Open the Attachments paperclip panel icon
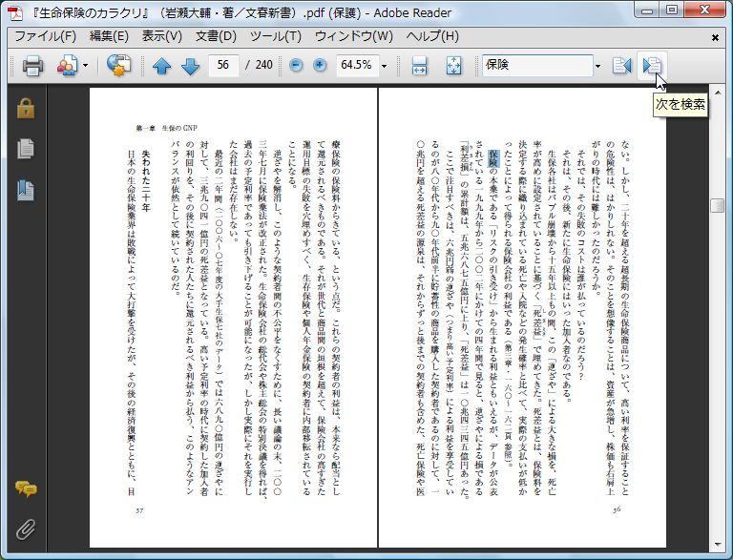The image size is (733, 560). pyautogui.click(x=26, y=529)
